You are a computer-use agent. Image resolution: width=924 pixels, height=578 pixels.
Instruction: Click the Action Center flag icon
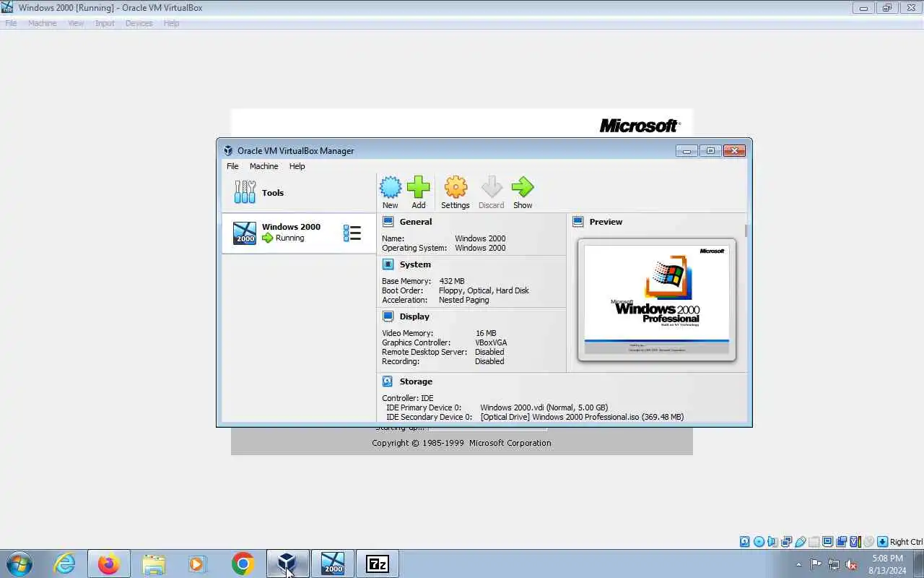click(816, 564)
